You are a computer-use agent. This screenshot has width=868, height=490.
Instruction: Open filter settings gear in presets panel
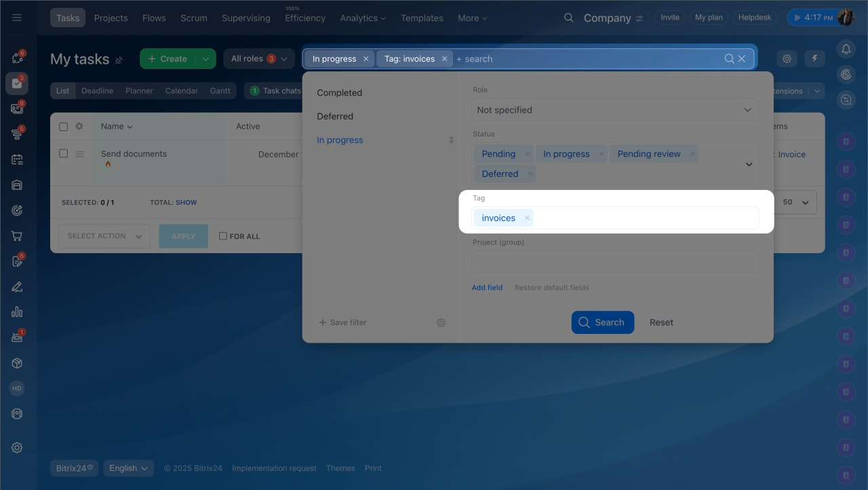point(441,323)
